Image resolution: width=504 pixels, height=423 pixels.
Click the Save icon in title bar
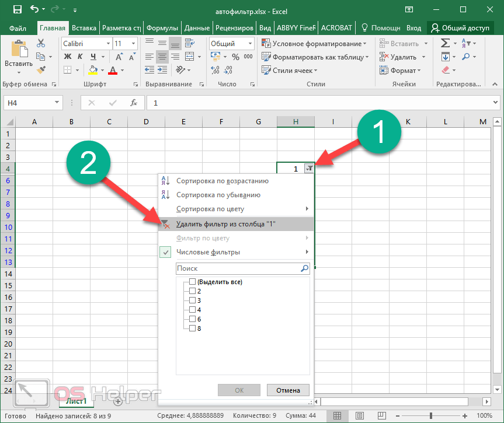point(17,10)
